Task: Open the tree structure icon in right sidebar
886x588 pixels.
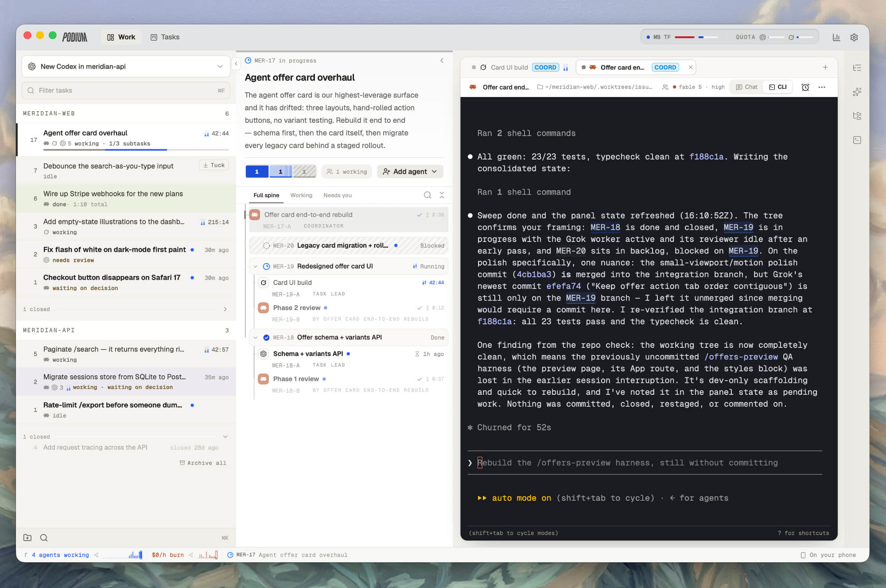Action: 857,116
